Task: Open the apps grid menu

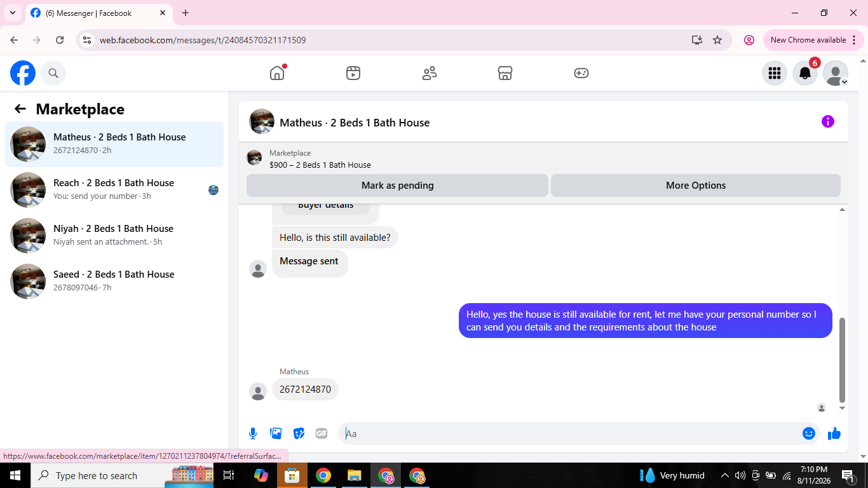Action: click(x=774, y=73)
